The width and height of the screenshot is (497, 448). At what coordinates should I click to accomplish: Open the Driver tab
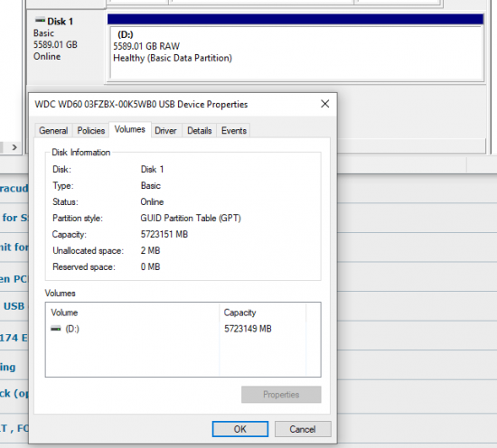click(165, 131)
